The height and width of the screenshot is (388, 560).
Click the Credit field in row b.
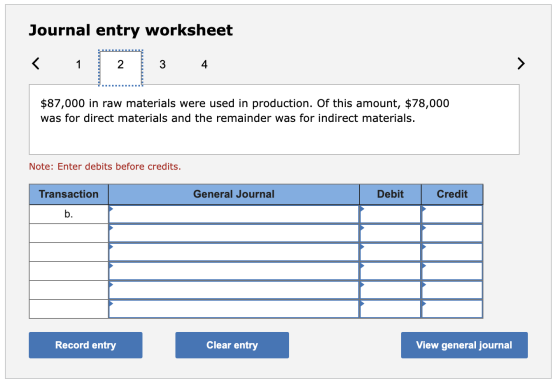coord(452,214)
